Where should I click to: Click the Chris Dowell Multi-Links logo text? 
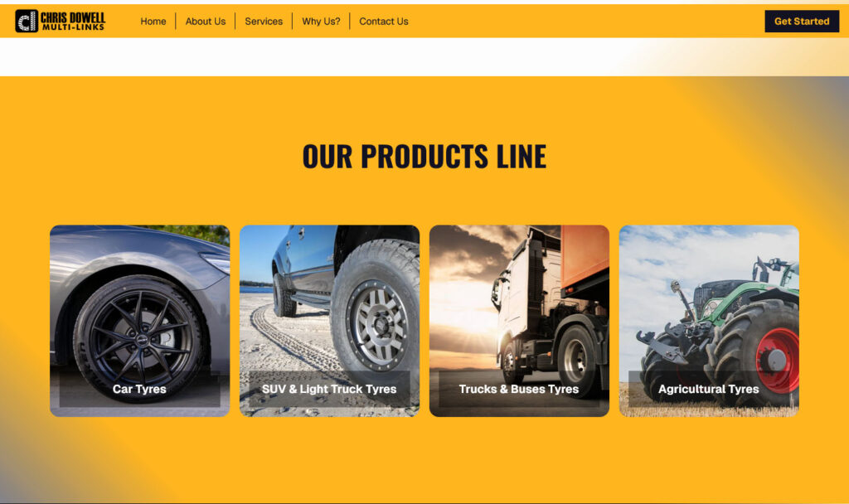point(73,21)
